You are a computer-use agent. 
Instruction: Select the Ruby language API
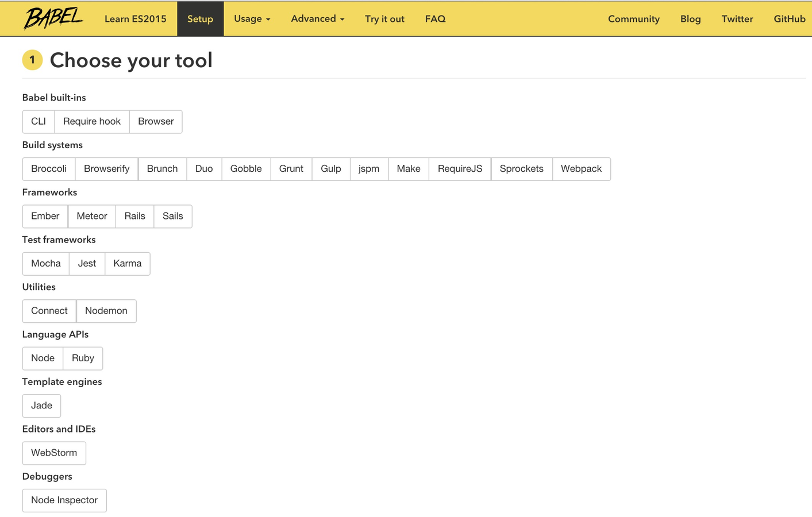(x=83, y=358)
